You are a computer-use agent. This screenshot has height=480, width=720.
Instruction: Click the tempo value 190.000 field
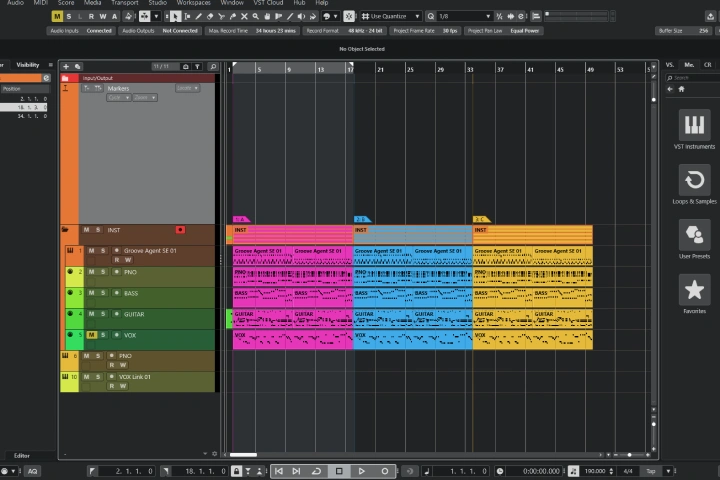(595, 471)
